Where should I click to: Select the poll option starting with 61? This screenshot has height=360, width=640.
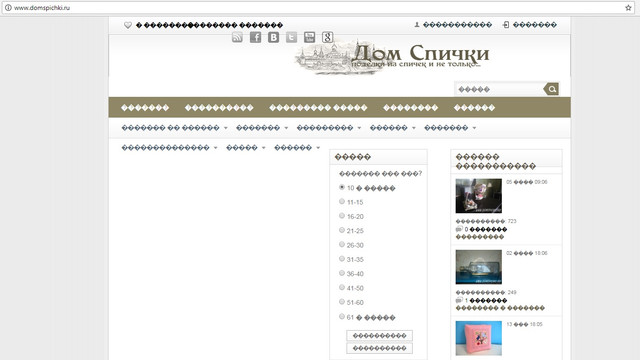click(342, 316)
